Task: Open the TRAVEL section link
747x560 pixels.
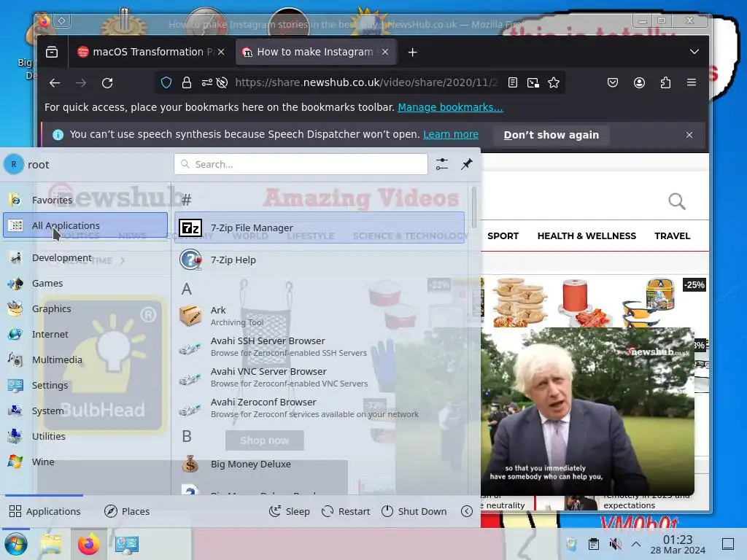Action: click(x=672, y=236)
